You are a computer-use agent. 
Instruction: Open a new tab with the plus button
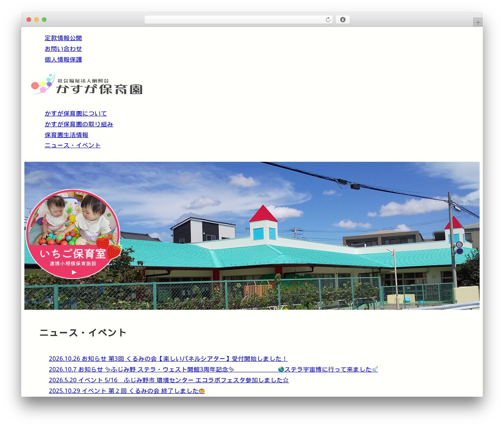coord(478,22)
